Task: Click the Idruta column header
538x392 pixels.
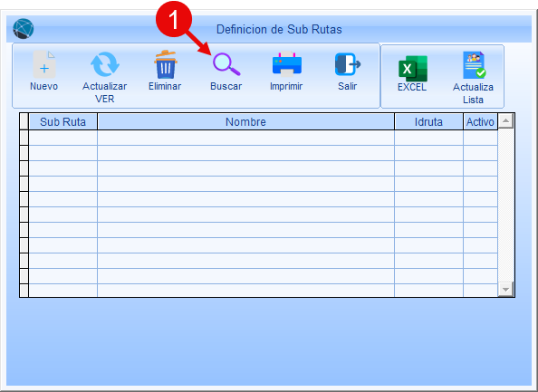Action: (x=428, y=121)
